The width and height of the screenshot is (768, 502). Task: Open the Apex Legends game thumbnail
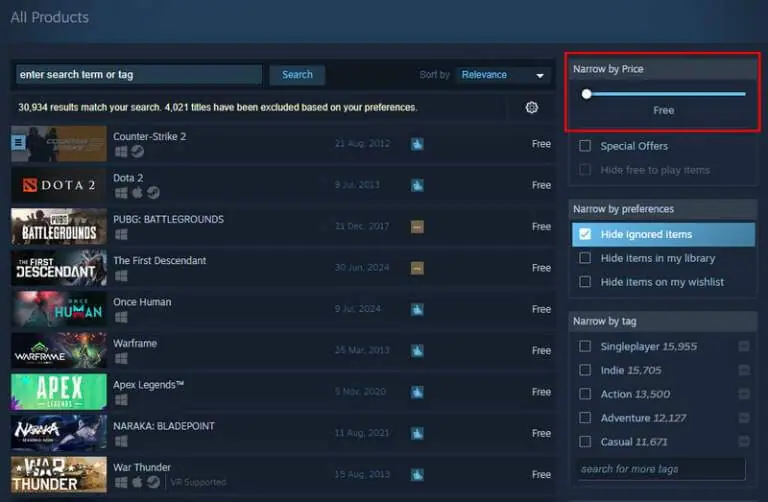[59, 392]
